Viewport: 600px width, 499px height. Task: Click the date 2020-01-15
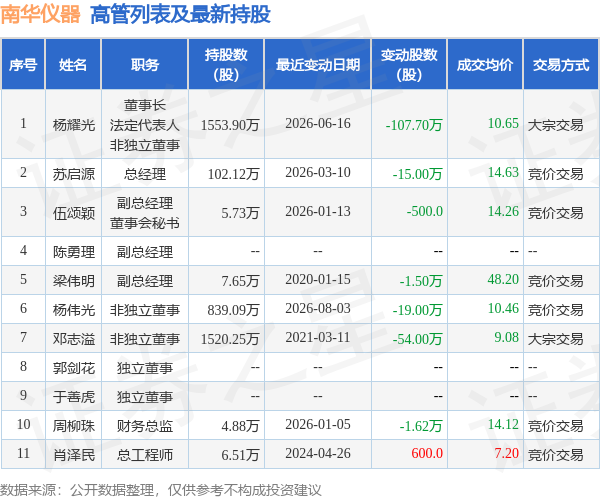[x=318, y=279]
